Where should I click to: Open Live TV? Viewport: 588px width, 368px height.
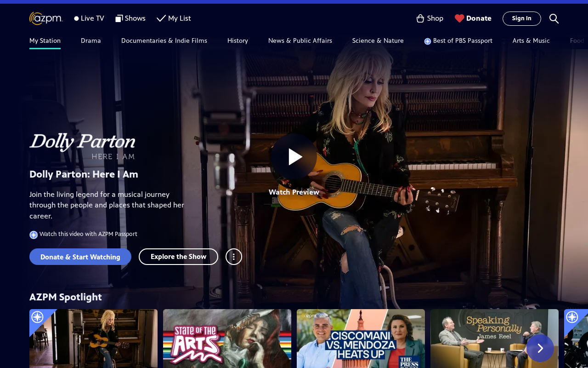(89, 18)
